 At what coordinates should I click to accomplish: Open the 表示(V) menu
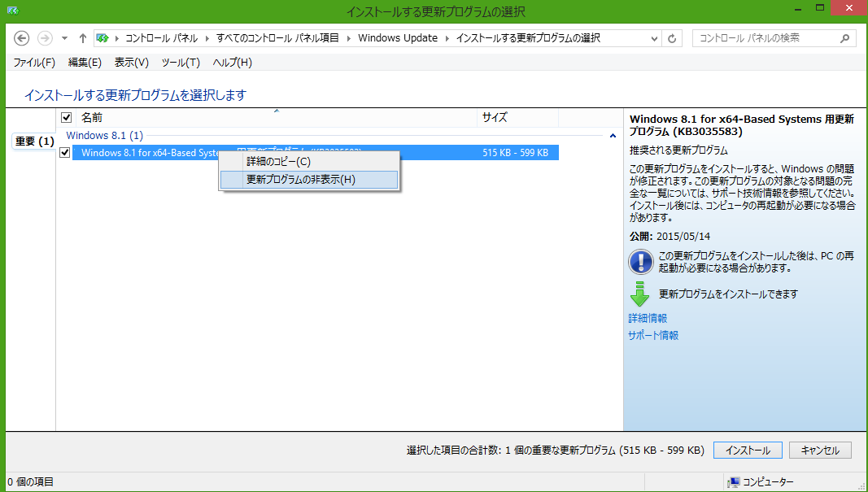pyautogui.click(x=132, y=63)
